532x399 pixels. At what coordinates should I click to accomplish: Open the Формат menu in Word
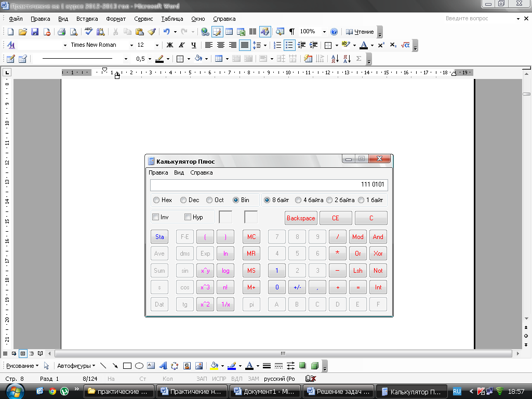[x=116, y=19]
